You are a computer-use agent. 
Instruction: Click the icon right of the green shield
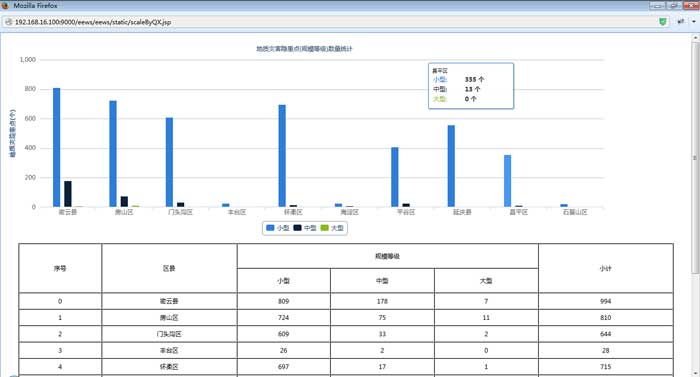click(681, 21)
